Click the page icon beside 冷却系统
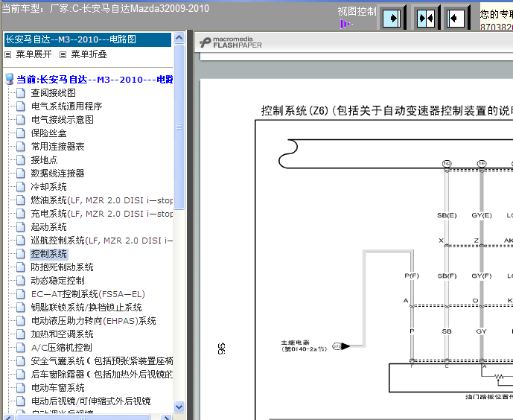 (21, 187)
